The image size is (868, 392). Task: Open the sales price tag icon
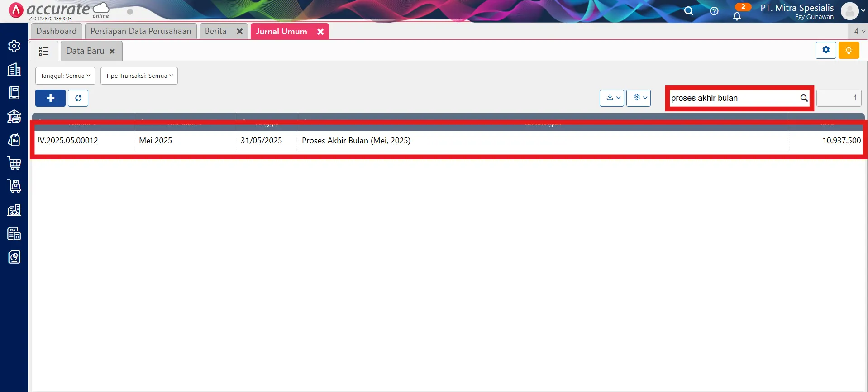14,140
